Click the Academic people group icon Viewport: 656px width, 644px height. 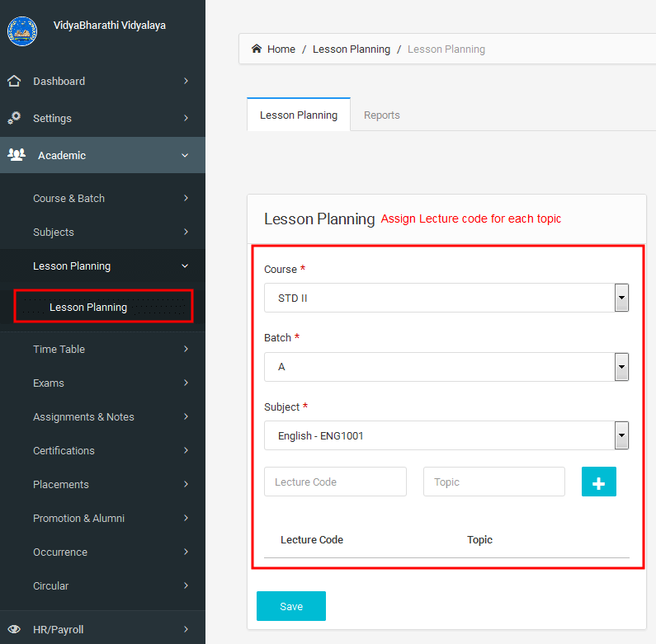point(17,155)
